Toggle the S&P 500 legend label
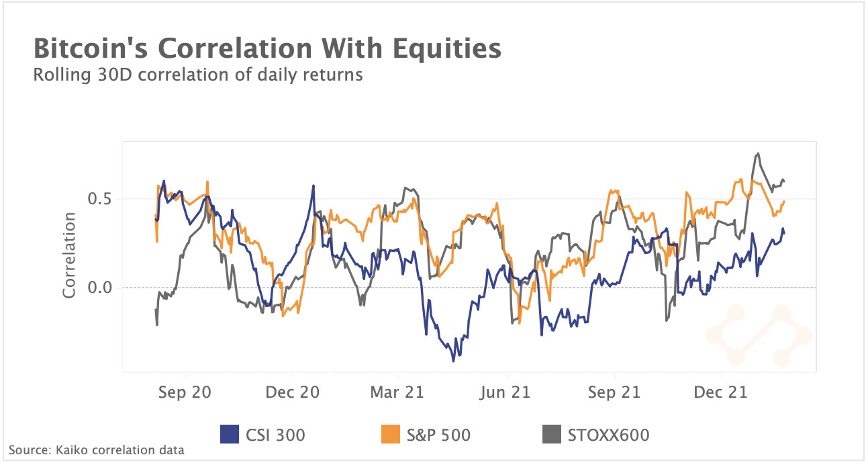The height and width of the screenshot is (465, 868). (438, 435)
